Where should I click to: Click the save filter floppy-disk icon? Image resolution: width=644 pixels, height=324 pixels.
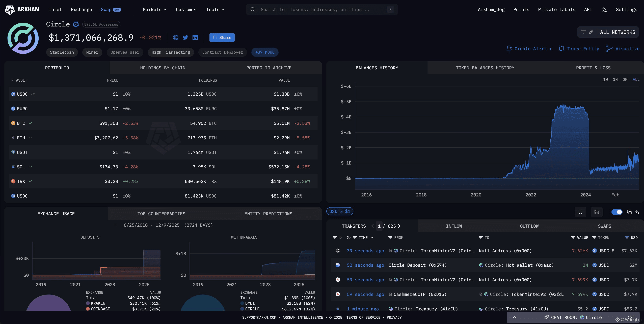[597, 212]
